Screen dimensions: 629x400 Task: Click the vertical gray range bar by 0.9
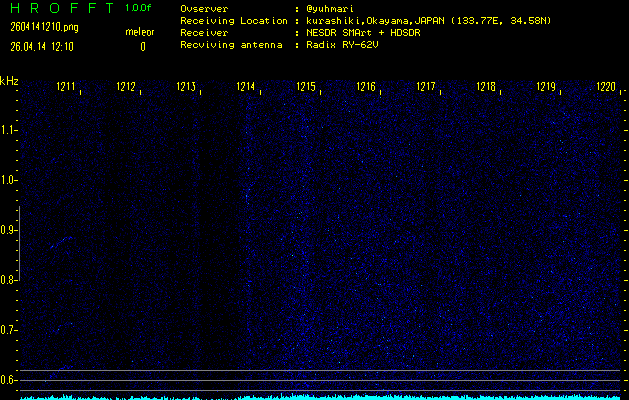(x=19, y=243)
